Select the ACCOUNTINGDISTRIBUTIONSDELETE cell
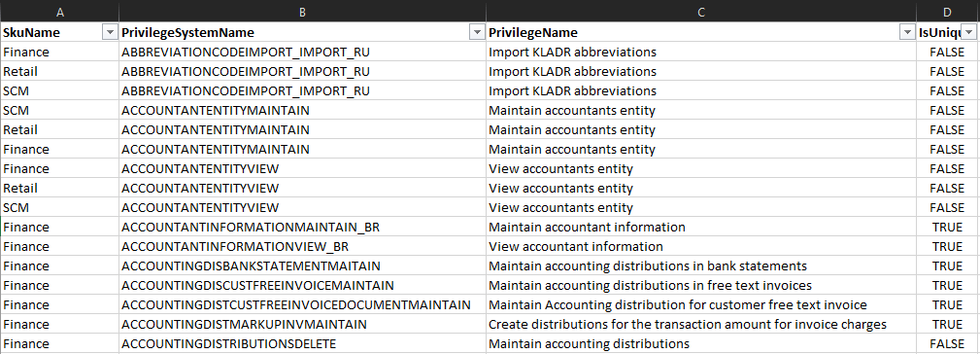Screen dimensions: 980x354 coord(302,343)
